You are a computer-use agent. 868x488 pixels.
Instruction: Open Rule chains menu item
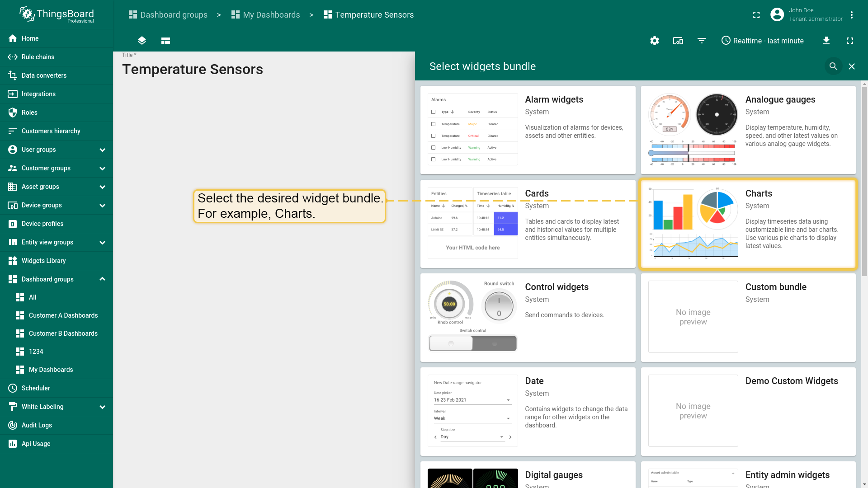[57, 57]
